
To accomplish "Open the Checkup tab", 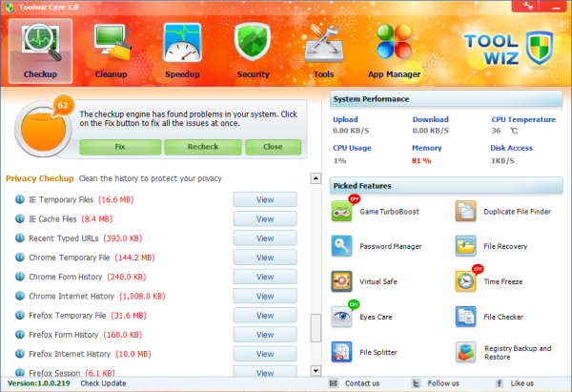I will click(x=40, y=52).
